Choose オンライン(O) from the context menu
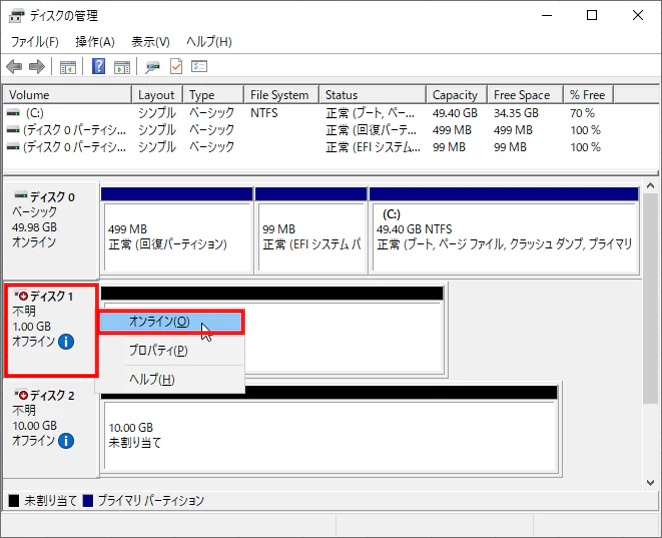This screenshot has width=662, height=538. pos(171,322)
